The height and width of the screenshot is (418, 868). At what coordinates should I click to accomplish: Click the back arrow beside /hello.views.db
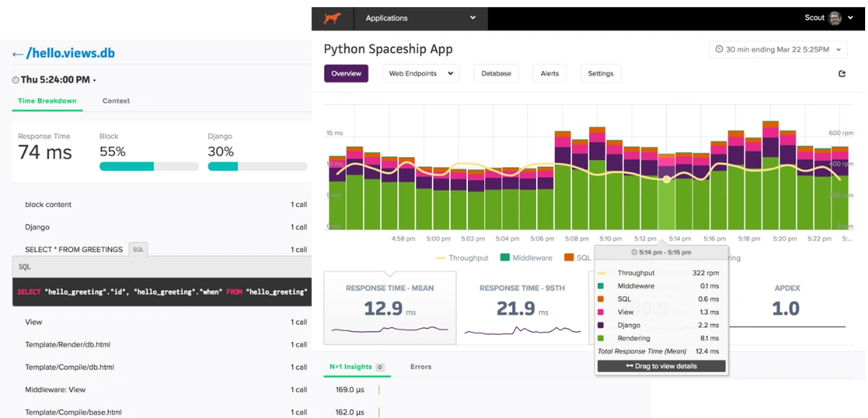18,54
